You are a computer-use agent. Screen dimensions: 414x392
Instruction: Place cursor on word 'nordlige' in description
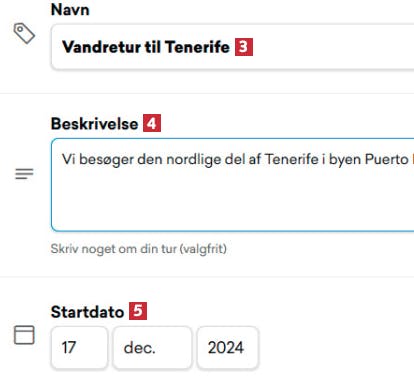[x=194, y=159]
